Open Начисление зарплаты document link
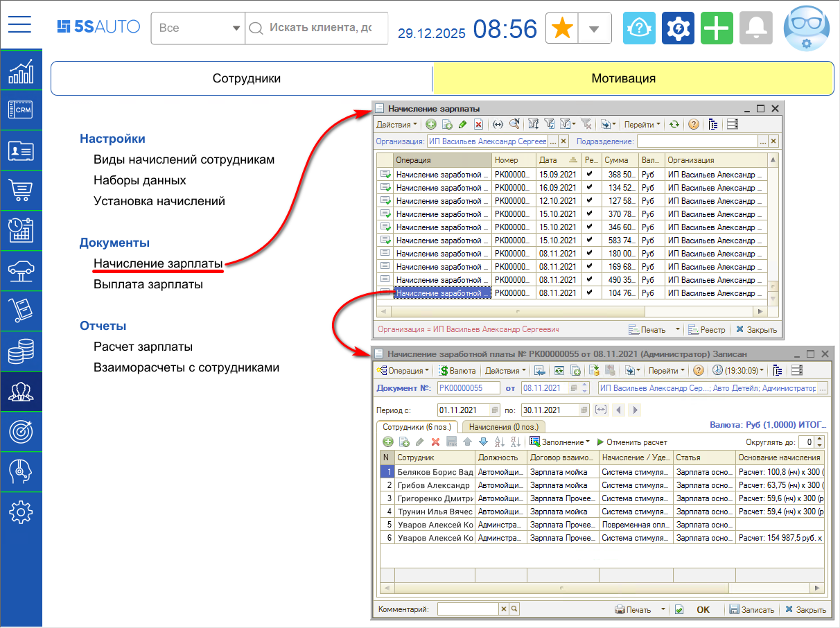This screenshot has width=840, height=628. point(158,263)
